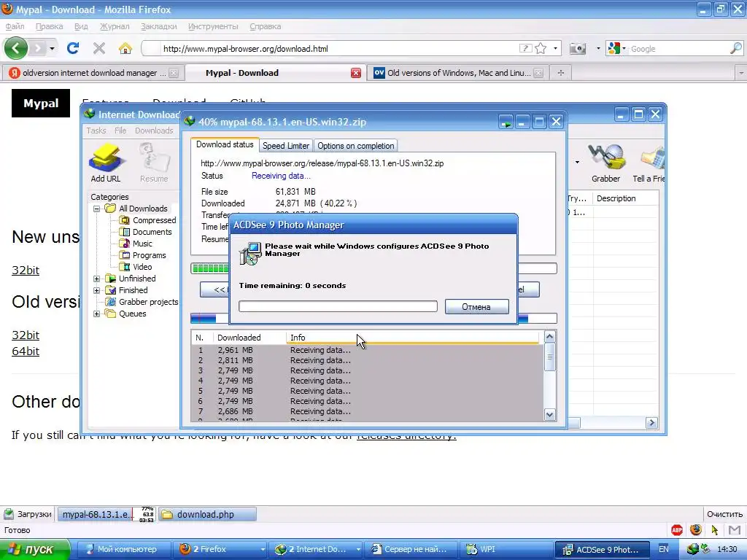Click Отмена button in ACDSee dialog
The height and width of the screenshot is (560, 747).
coord(476,307)
